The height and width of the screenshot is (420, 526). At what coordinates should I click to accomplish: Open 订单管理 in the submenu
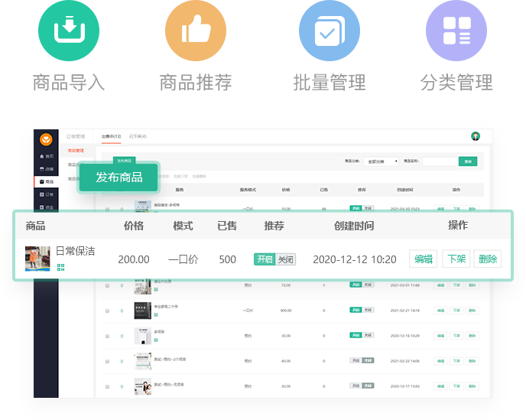pos(76,136)
